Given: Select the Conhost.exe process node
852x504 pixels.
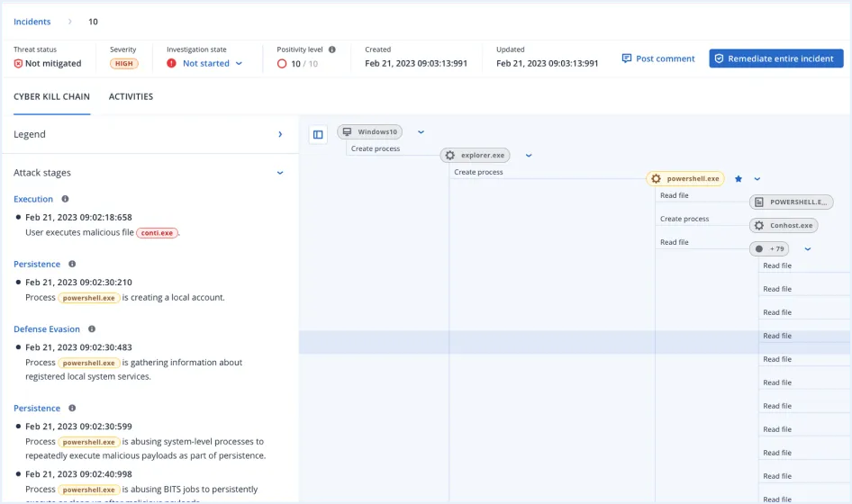Looking at the screenshot, I should (x=784, y=225).
